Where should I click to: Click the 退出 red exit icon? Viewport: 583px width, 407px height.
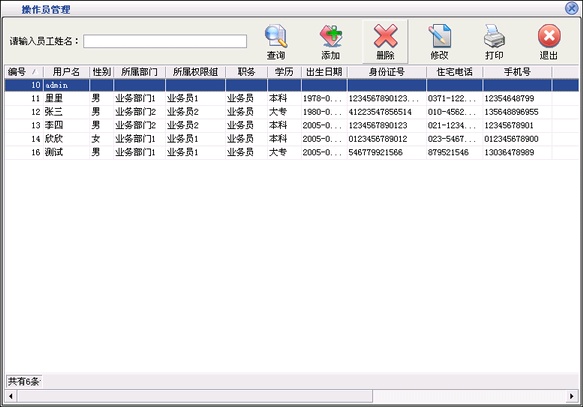[549, 36]
